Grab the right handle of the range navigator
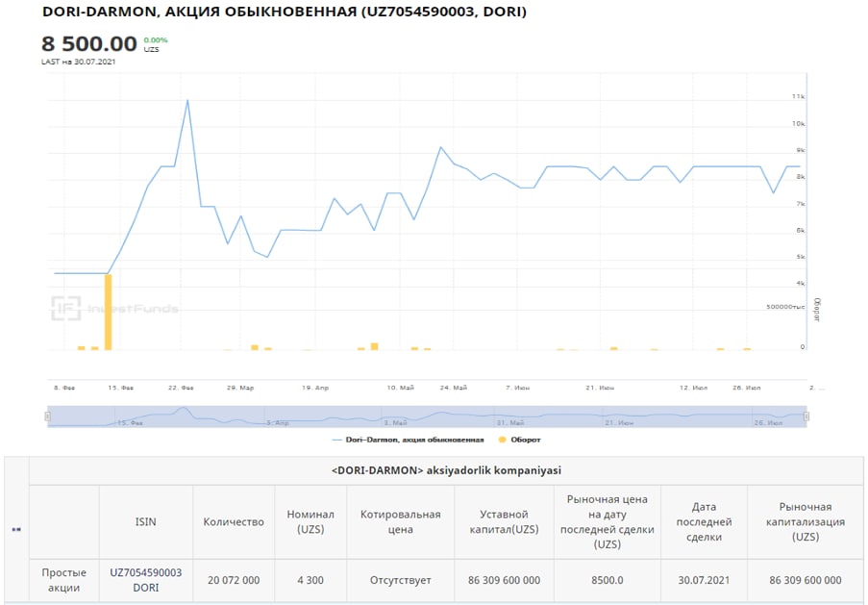868x605 pixels. [x=806, y=416]
